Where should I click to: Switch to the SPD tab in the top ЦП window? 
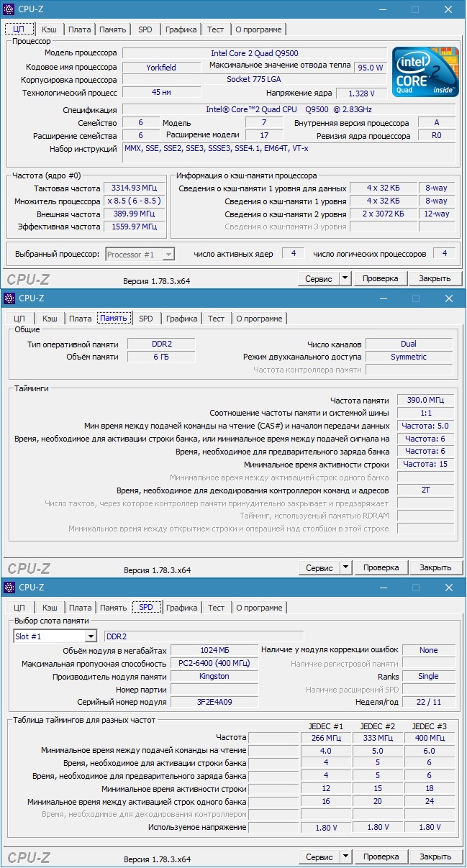[x=145, y=29]
